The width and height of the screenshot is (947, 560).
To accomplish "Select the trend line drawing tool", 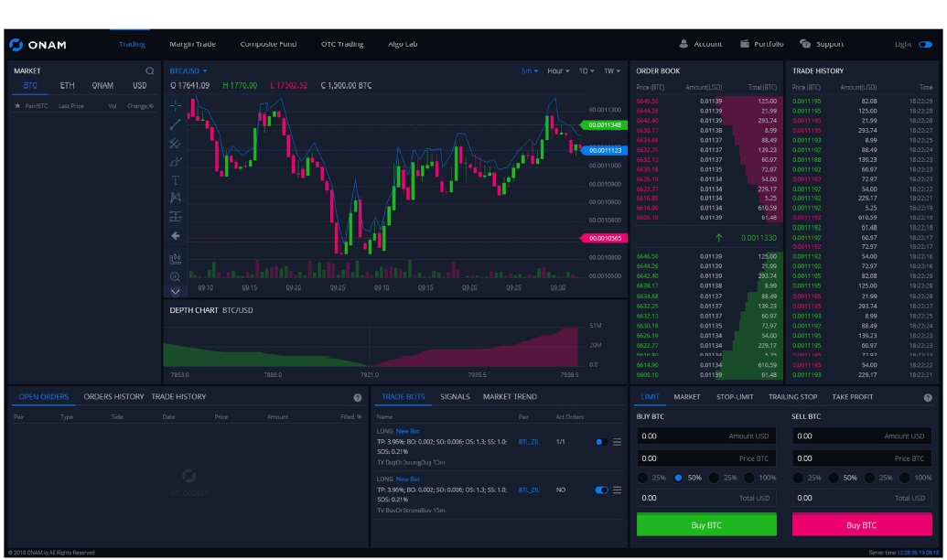I will pyautogui.click(x=175, y=124).
